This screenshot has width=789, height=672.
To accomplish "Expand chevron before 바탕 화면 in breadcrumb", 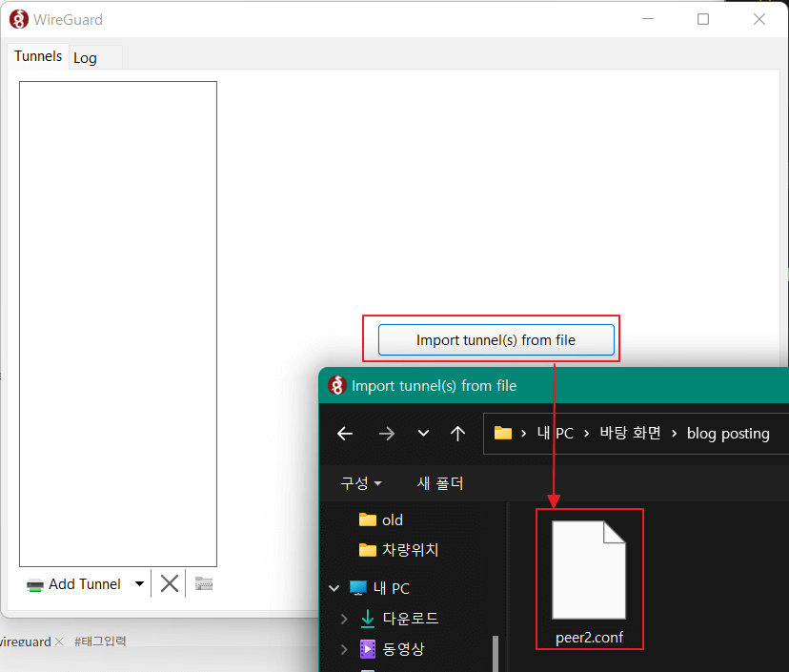I will tap(586, 434).
